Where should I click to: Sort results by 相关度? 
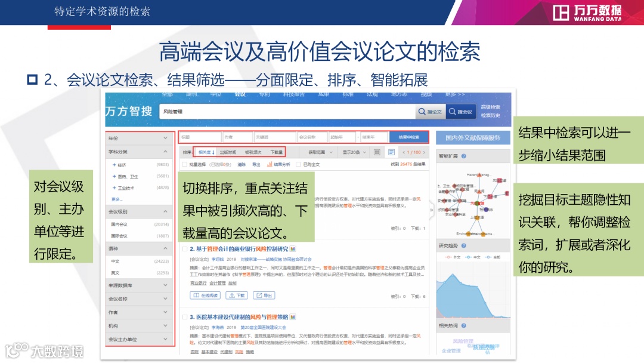206,152
